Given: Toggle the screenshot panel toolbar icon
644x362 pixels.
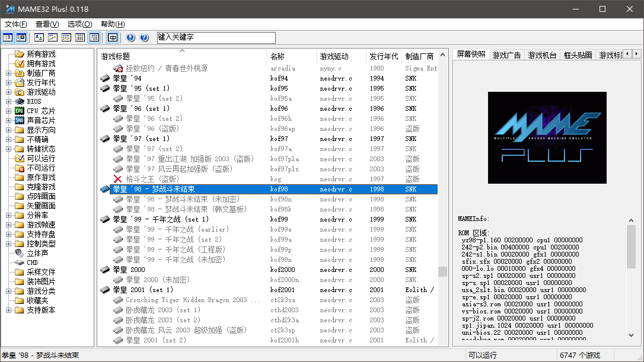Looking at the screenshot, I should coord(21,38).
